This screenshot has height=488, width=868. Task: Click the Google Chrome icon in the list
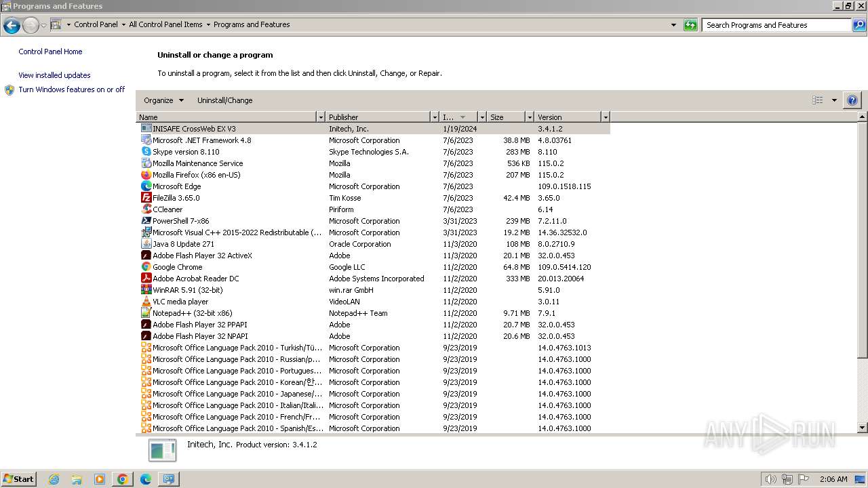(x=146, y=266)
